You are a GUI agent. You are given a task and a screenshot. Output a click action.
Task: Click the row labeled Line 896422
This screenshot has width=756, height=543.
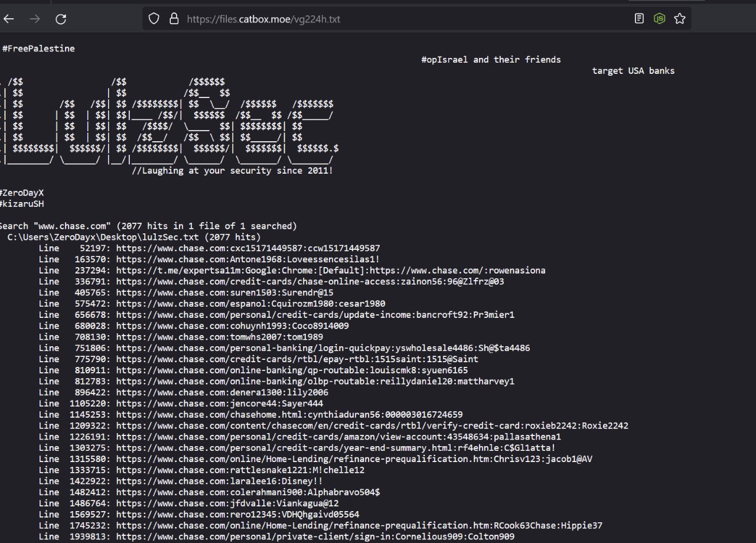coord(183,392)
